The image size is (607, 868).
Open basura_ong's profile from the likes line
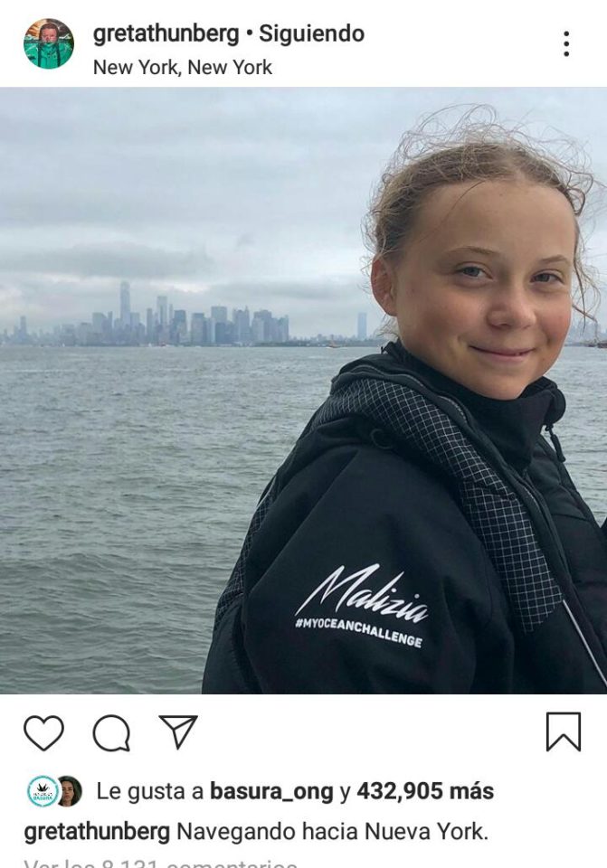coord(271,792)
